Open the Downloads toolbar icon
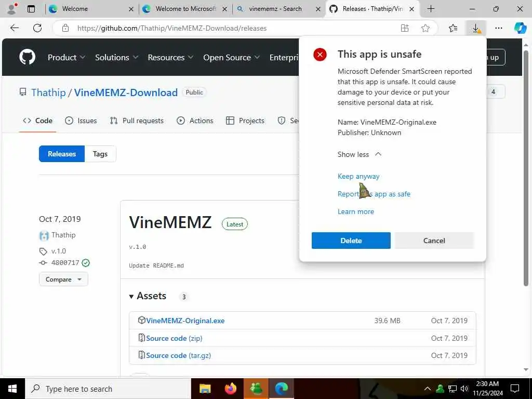The image size is (532, 399). pyautogui.click(x=476, y=28)
